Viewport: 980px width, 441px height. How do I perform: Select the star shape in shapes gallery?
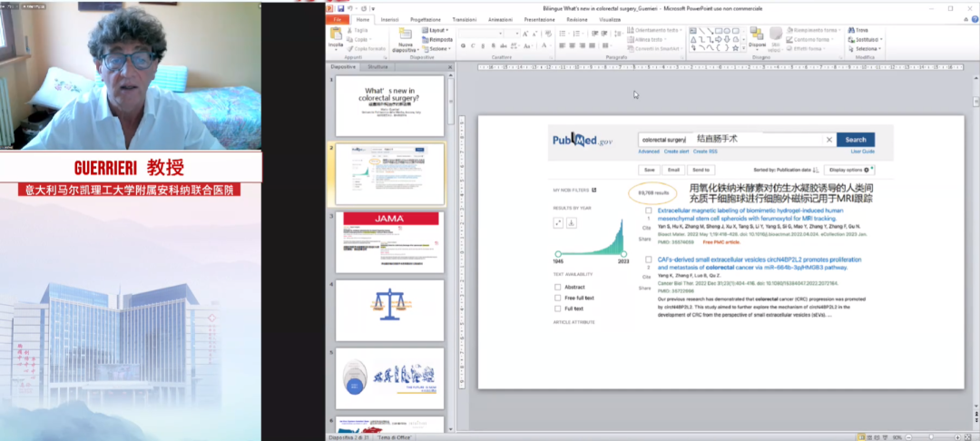pyautogui.click(x=736, y=48)
